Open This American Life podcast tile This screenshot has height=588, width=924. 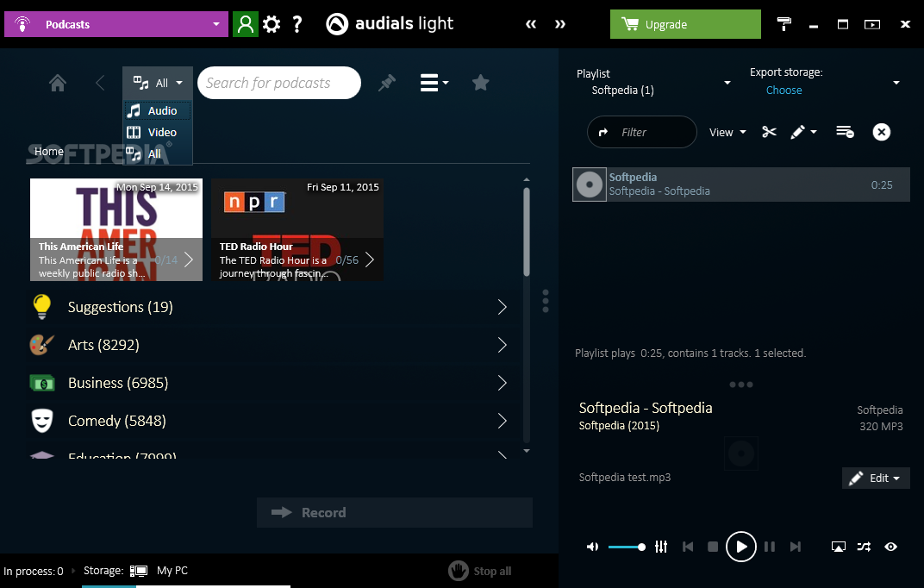(116, 230)
